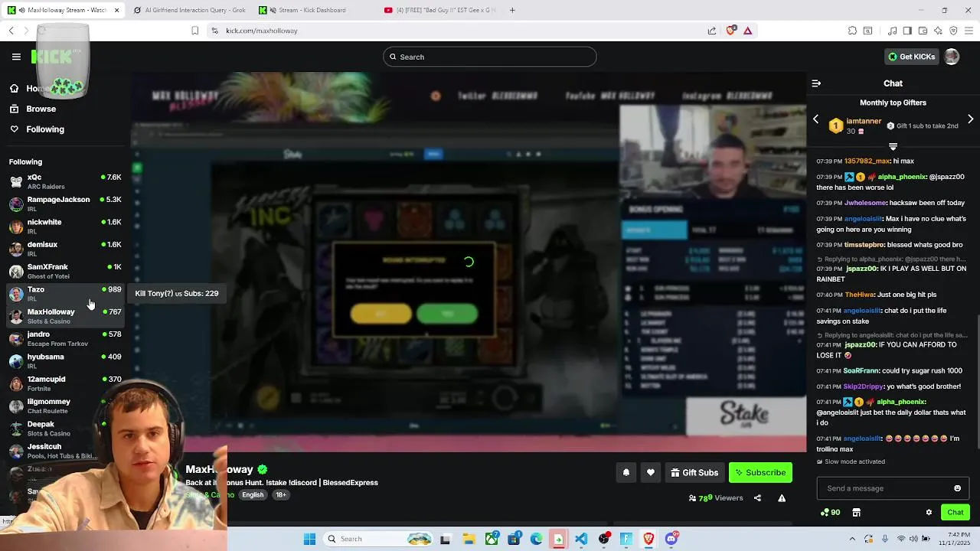
Task: Open the nickwhite channel in Following
Action: point(64,226)
